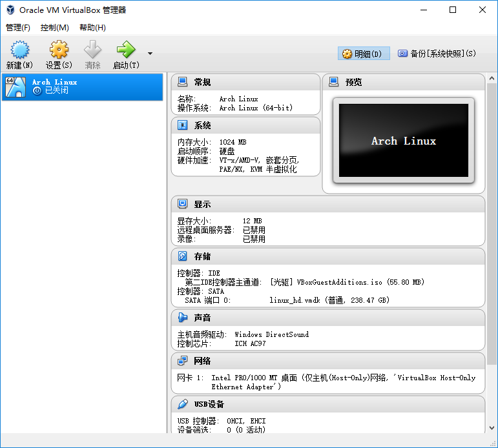This screenshot has width=498, height=448.
Task: Click the 声音 section speaker icon
Action: click(x=183, y=317)
